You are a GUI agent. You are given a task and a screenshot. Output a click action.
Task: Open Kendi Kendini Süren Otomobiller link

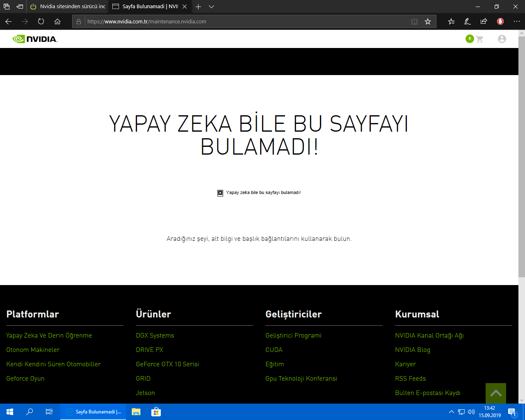[53, 364]
